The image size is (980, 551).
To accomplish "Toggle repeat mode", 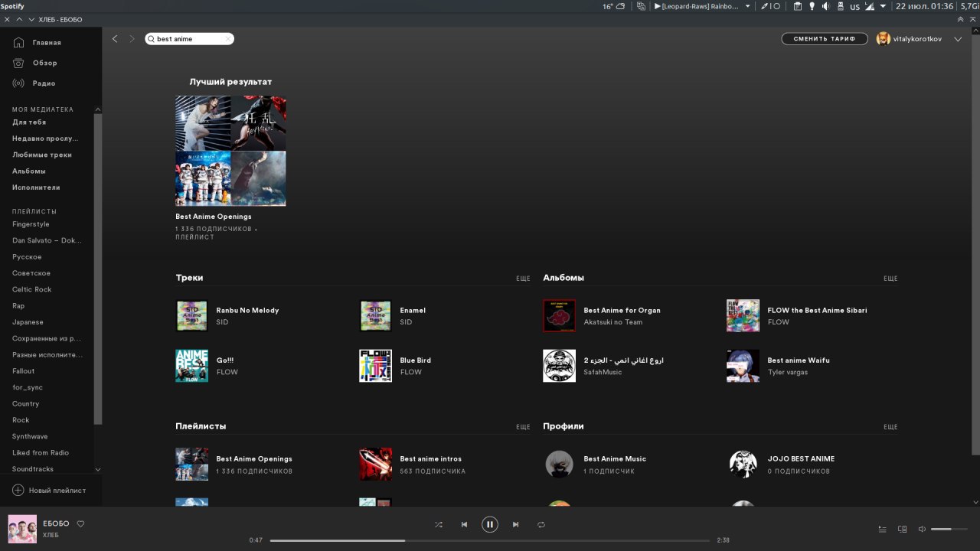I will (x=541, y=524).
